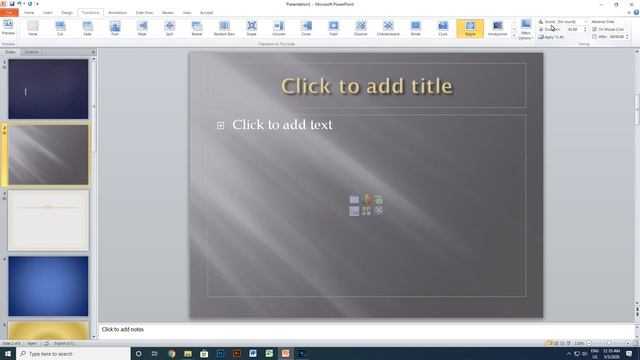Switch to the Outline pane tab
The image size is (640, 360).
coord(31,52)
